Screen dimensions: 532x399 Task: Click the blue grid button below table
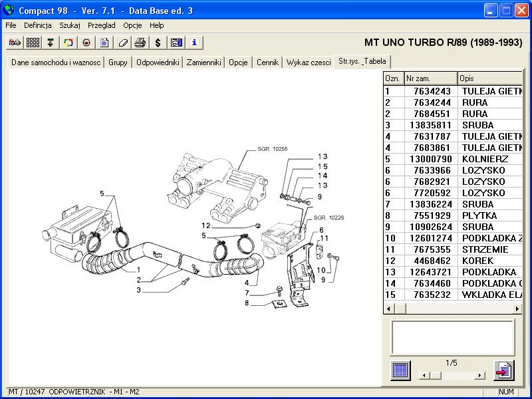pos(400,370)
